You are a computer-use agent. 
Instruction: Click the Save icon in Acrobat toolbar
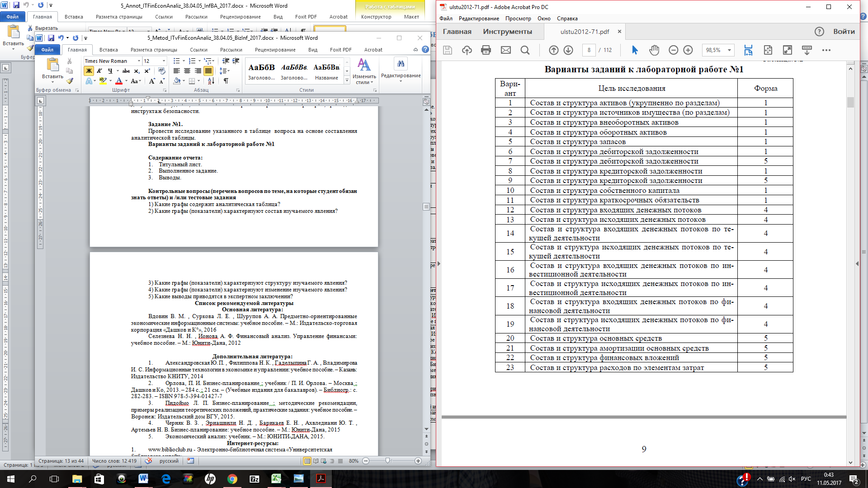[x=448, y=50]
